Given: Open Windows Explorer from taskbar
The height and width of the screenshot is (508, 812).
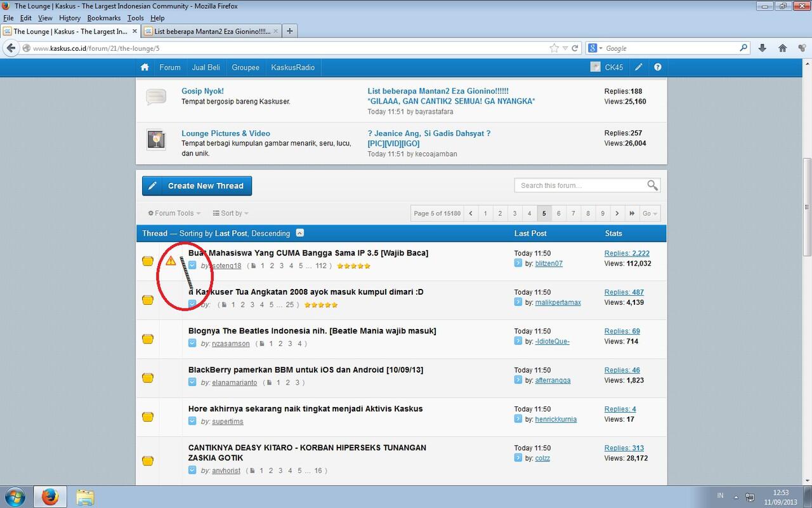Looking at the screenshot, I should 85,496.
